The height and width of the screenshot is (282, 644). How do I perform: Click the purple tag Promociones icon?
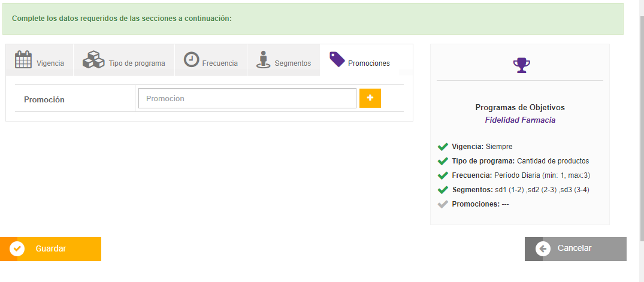337,59
